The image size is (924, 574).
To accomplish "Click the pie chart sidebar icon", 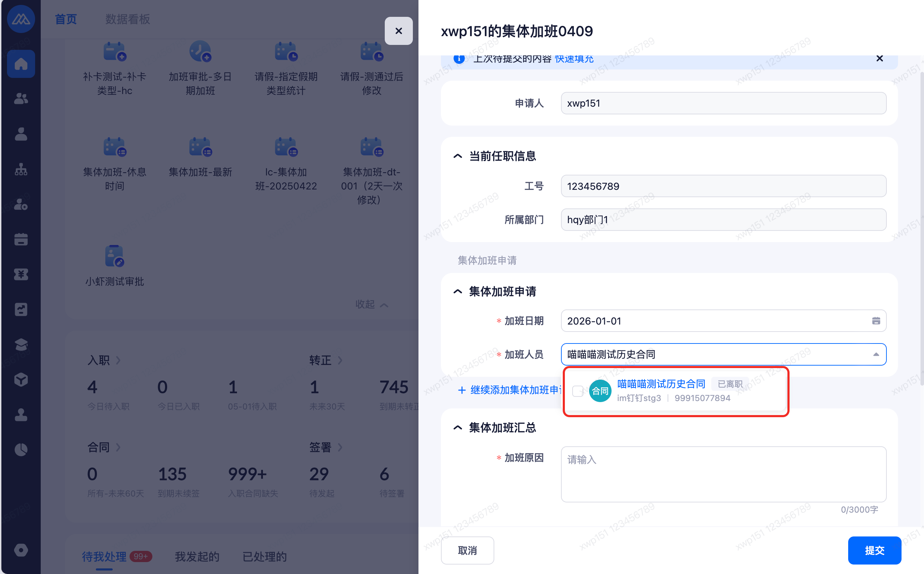I will [21, 450].
